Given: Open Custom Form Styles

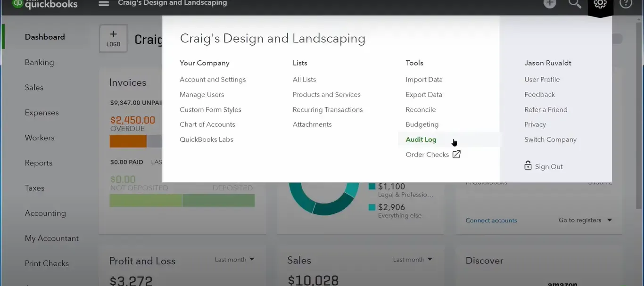Looking at the screenshot, I should pyautogui.click(x=210, y=110).
